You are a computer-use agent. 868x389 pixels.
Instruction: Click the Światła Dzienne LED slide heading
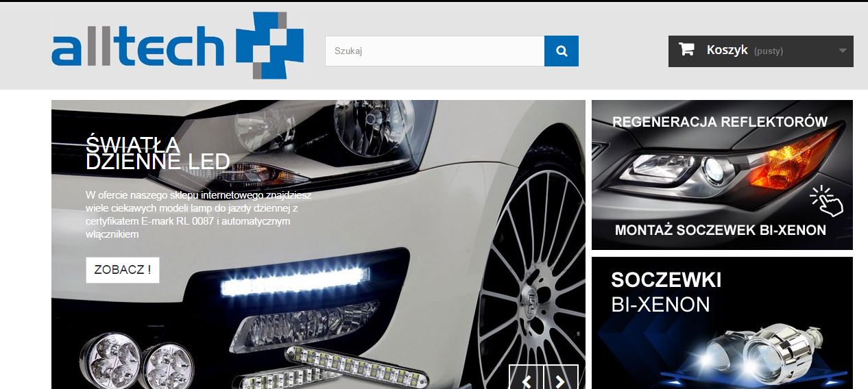pyautogui.click(x=157, y=153)
